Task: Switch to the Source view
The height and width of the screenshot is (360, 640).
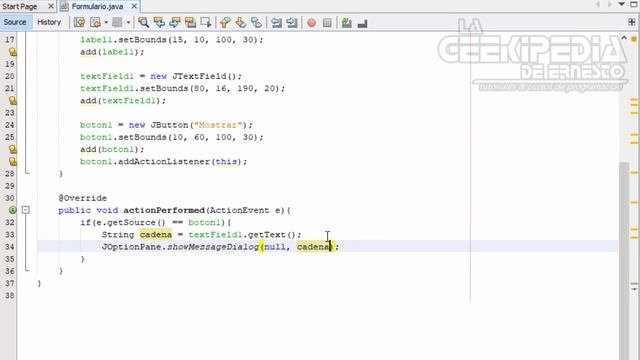Action: [x=15, y=22]
